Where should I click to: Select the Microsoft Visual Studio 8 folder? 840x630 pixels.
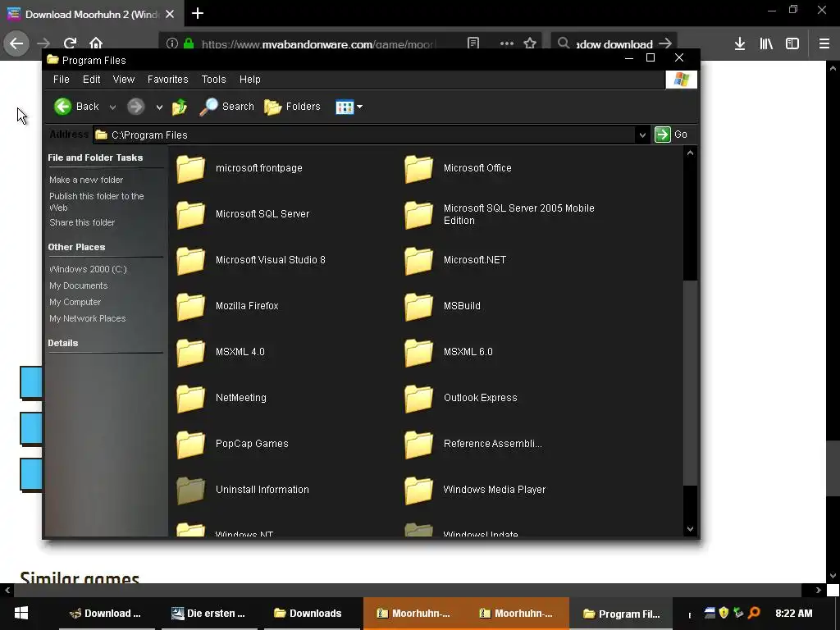190,261
